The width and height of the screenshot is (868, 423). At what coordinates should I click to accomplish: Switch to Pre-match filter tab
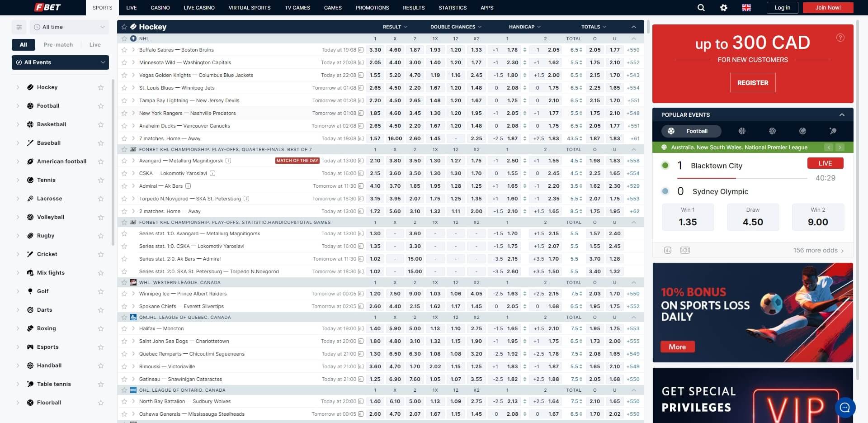(58, 45)
